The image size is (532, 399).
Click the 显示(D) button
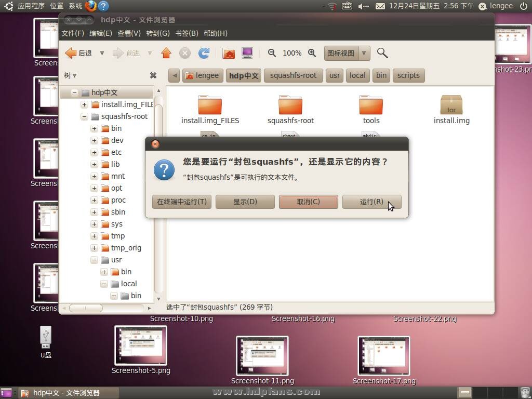pyautogui.click(x=245, y=202)
